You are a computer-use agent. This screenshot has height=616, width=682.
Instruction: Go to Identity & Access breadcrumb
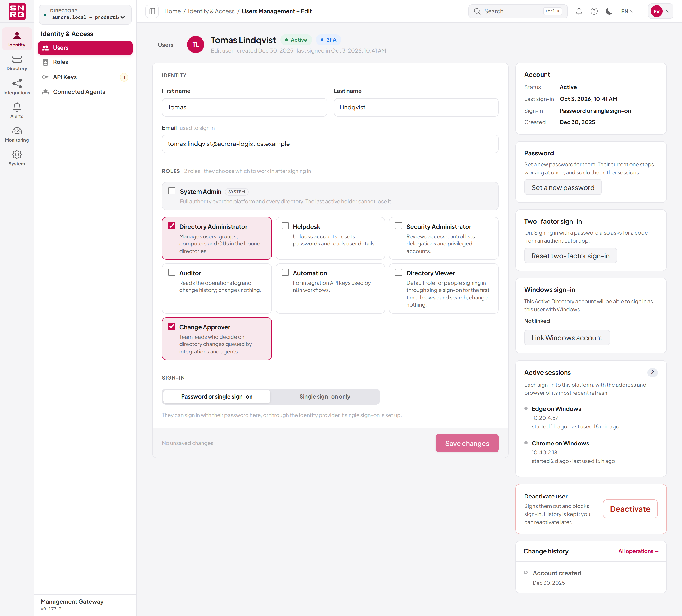click(x=211, y=11)
